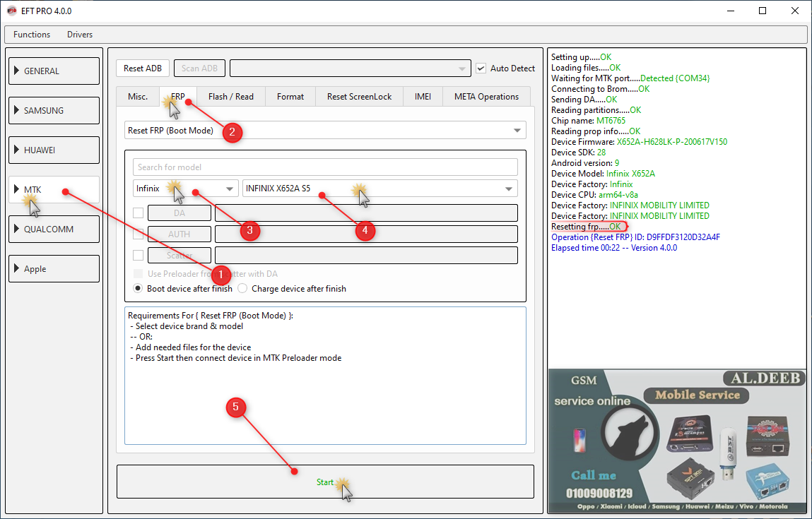Expand the HUAWEI section
812x519 pixels.
tap(54, 150)
